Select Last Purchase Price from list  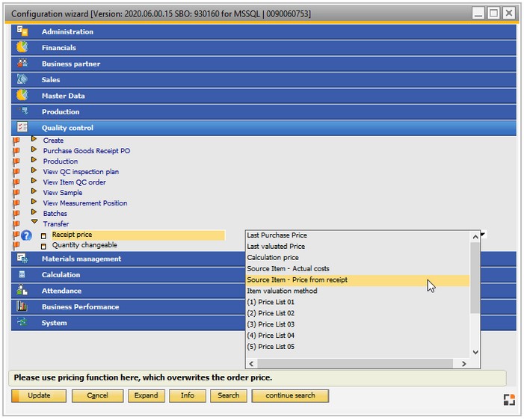tap(277, 235)
